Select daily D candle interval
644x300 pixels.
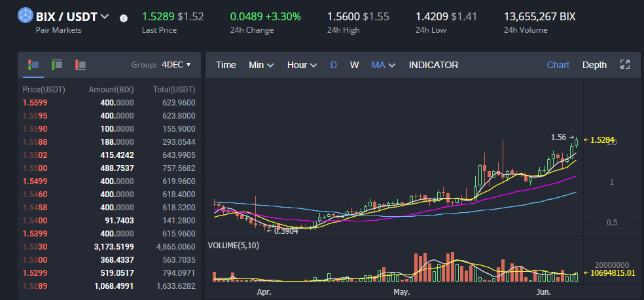pos(333,65)
